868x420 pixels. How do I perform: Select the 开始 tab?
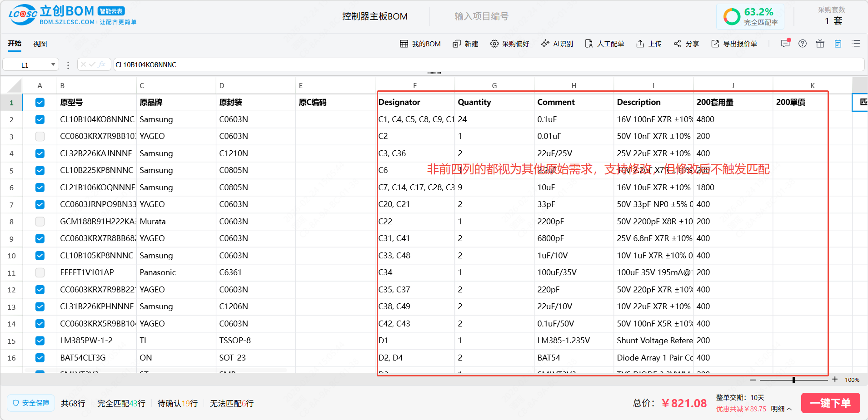15,44
